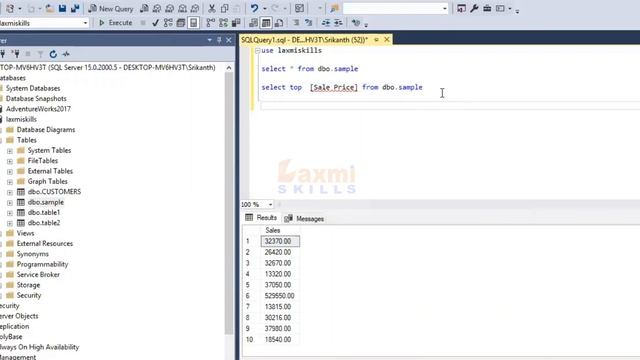Pin the SQLQuery1.sql tab

376,40
